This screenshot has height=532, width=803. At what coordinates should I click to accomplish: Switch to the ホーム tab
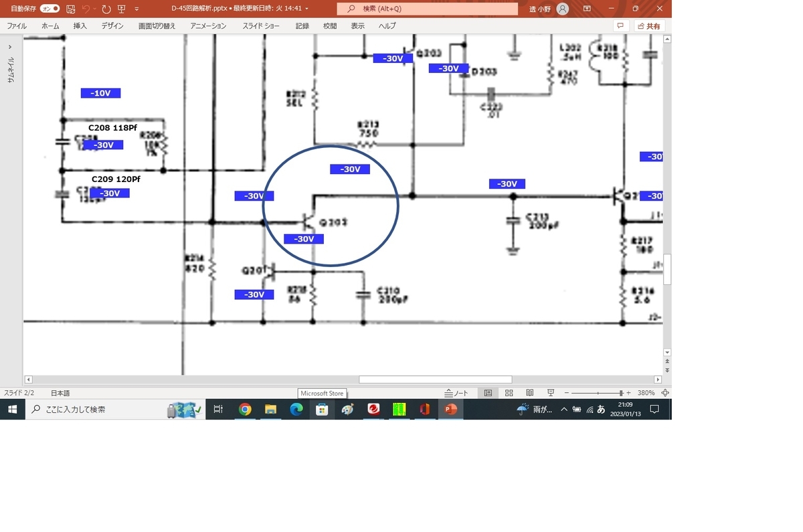click(x=50, y=26)
